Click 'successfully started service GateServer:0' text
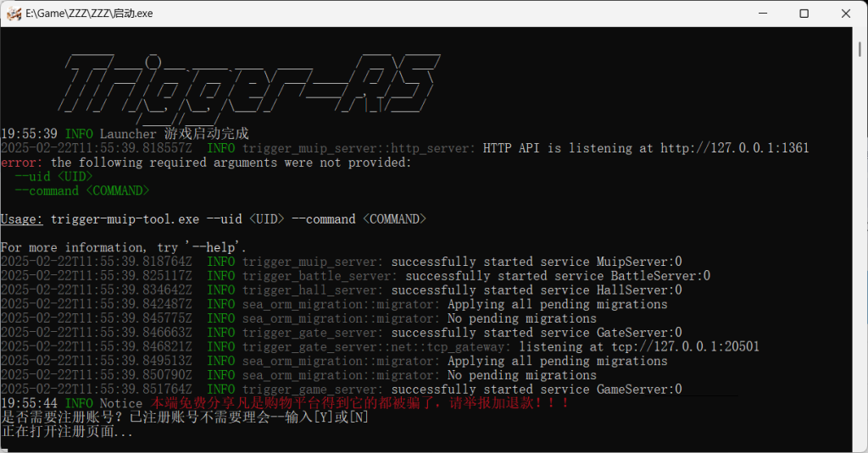 [537, 333]
